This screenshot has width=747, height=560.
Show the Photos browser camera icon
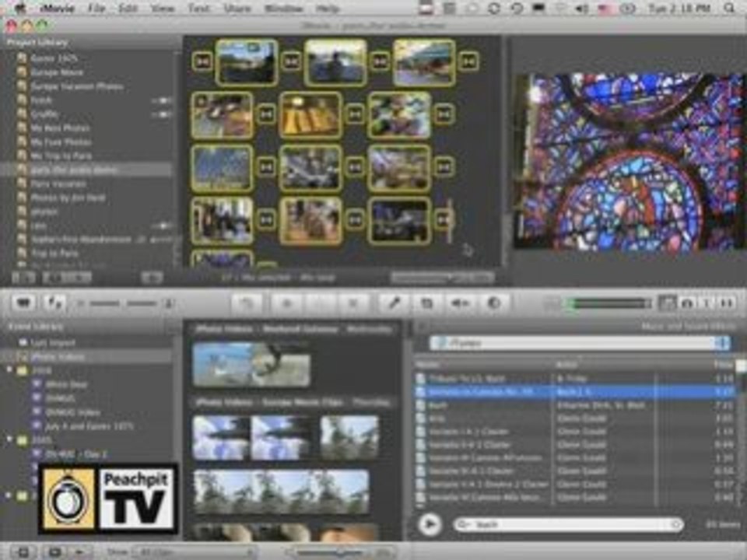(687, 303)
